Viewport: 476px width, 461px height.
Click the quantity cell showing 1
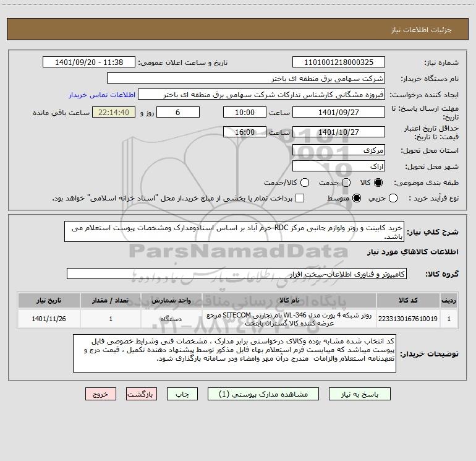pos(111,319)
